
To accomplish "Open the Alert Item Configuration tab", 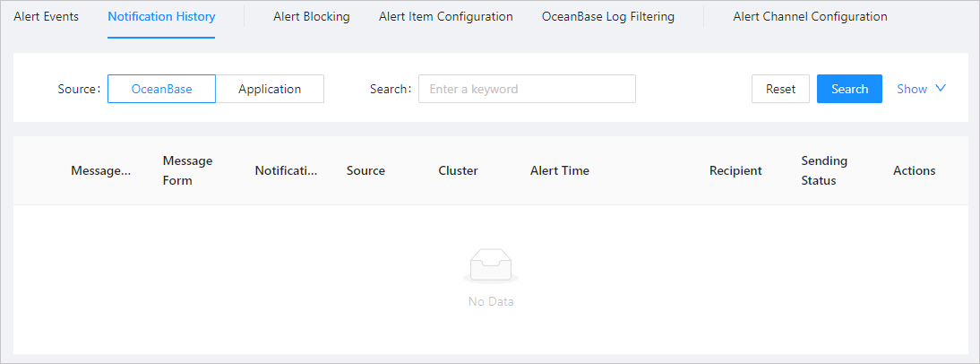I will [x=446, y=16].
